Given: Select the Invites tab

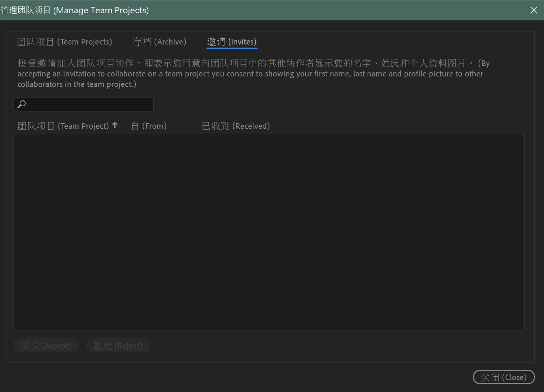Looking at the screenshot, I should click(x=232, y=42).
